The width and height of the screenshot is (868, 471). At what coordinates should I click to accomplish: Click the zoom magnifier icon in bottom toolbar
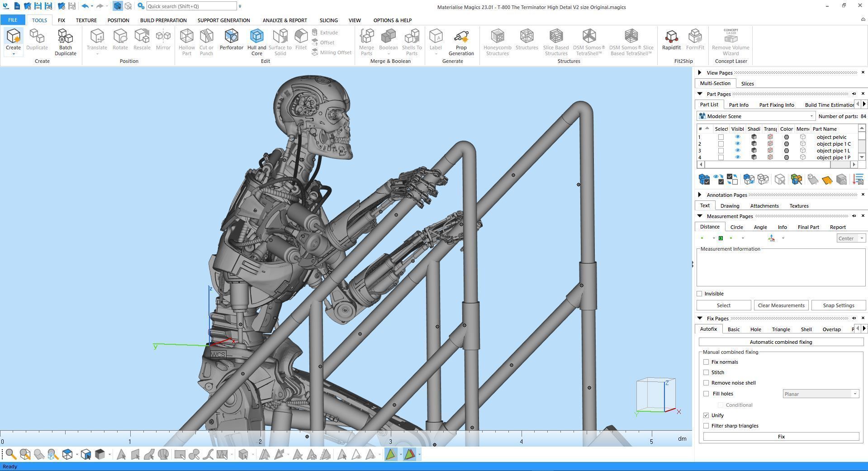click(x=11, y=454)
